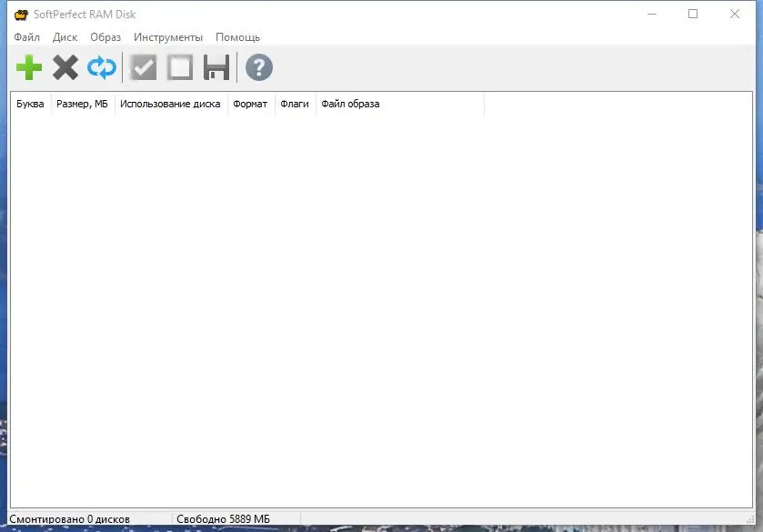763x532 pixels.
Task: Open the Диск menu
Action: [x=65, y=37]
